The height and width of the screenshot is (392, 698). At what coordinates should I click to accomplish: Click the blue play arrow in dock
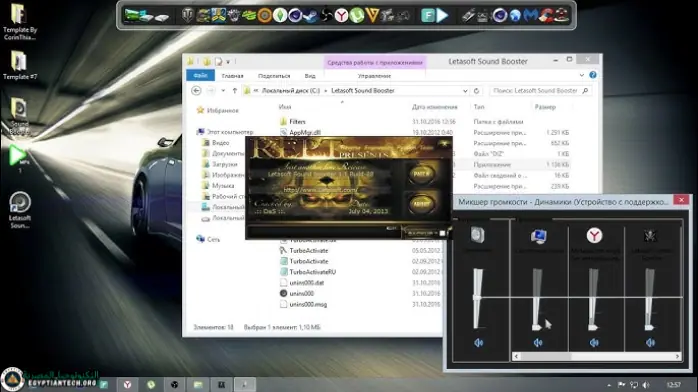442,16
